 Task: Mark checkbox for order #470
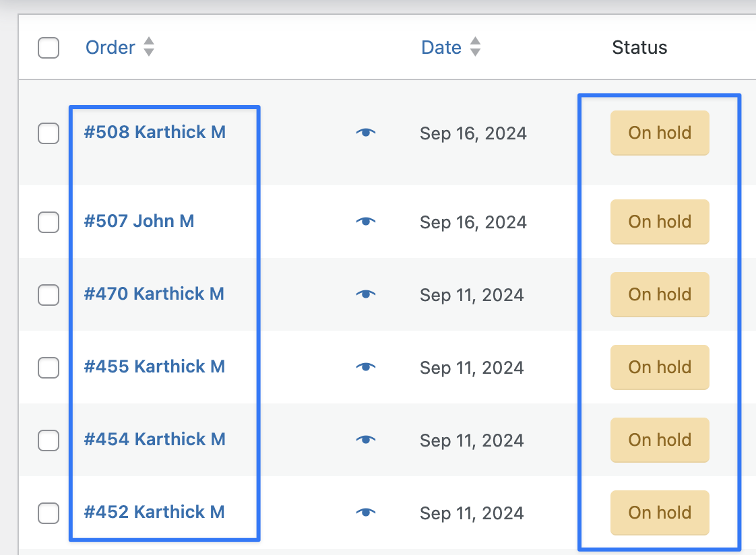(x=49, y=295)
